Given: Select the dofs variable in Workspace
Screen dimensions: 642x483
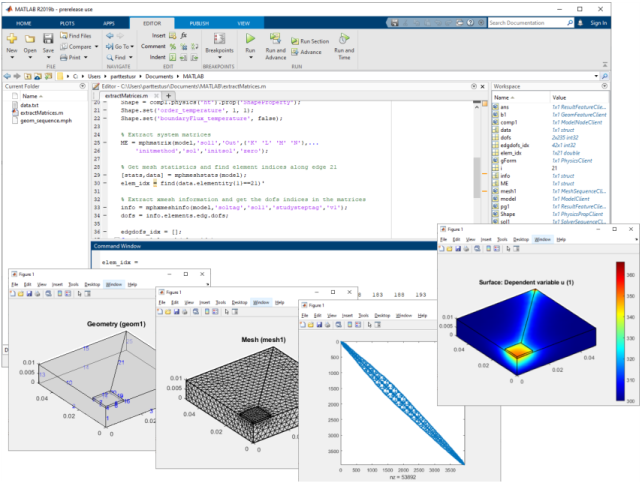Looking at the screenshot, I should [506, 138].
